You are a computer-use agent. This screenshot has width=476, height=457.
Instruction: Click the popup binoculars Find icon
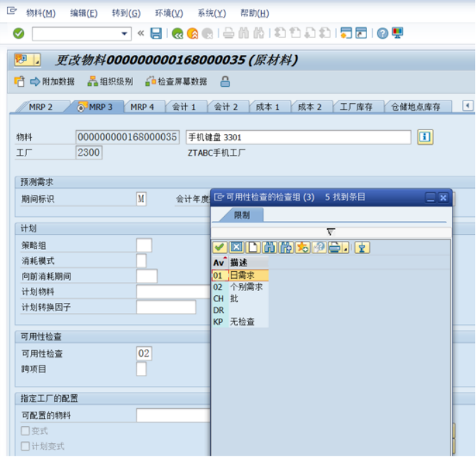tap(269, 248)
